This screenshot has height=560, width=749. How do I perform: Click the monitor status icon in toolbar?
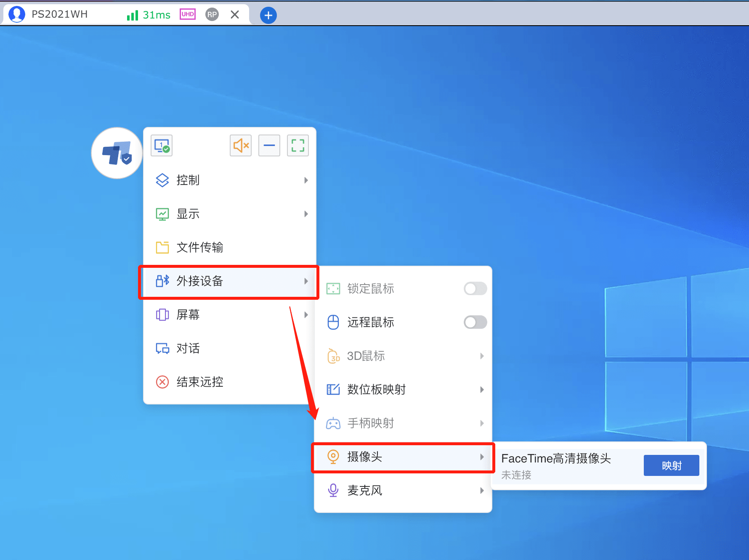(x=162, y=145)
